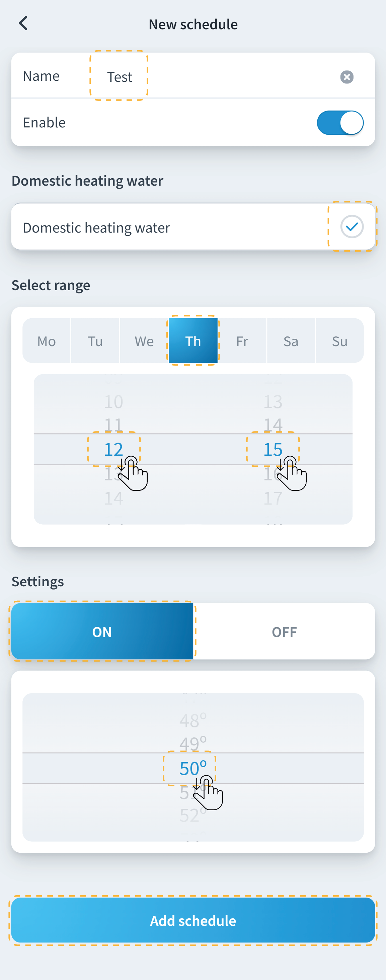Go back using the left arrow icon
The width and height of the screenshot is (386, 980).
(x=23, y=23)
